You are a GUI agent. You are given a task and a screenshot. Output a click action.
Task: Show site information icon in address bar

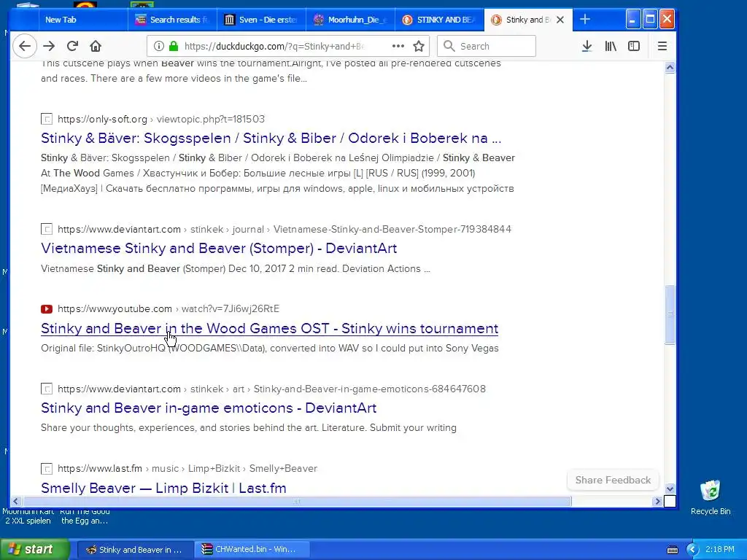click(x=158, y=46)
